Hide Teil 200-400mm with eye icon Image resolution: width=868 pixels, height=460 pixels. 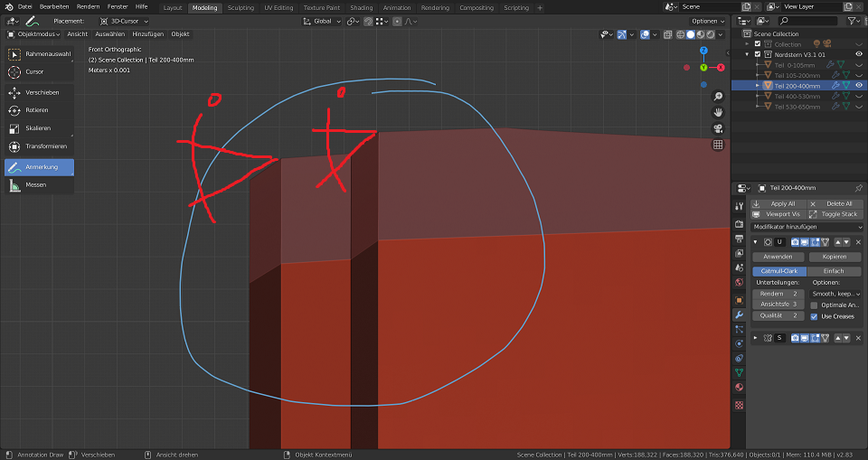(859, 86)
